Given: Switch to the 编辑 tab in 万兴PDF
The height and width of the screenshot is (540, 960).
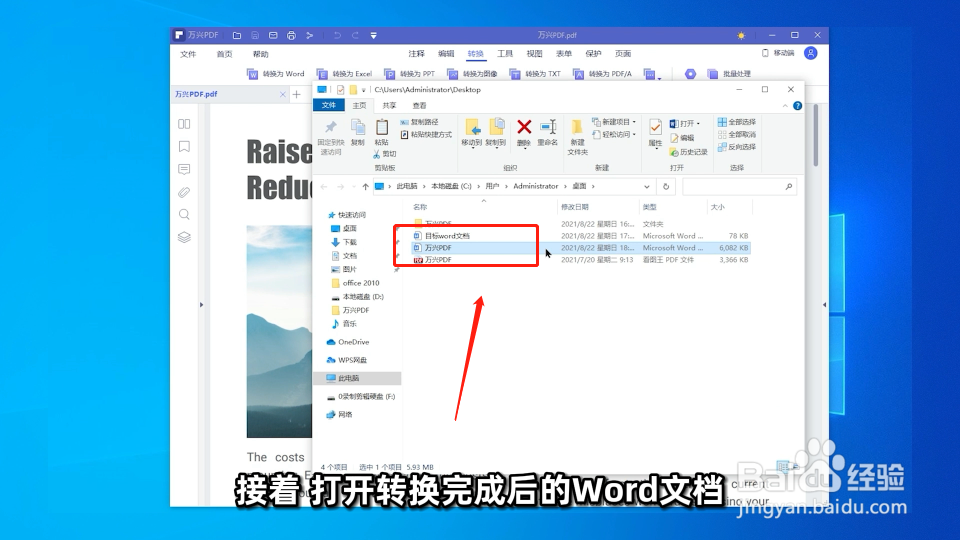Looking at the screenshot, I should [446, 54].
